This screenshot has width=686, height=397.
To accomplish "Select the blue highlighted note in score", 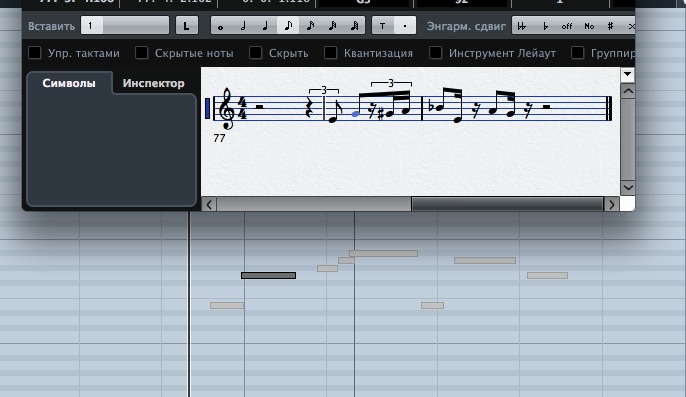I will (x=356, y=114).
